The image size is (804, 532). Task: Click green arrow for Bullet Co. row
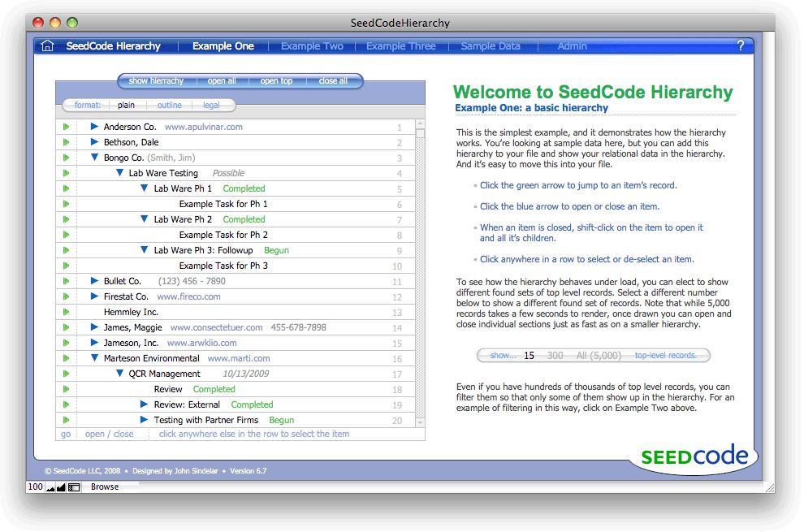(66, 281)
